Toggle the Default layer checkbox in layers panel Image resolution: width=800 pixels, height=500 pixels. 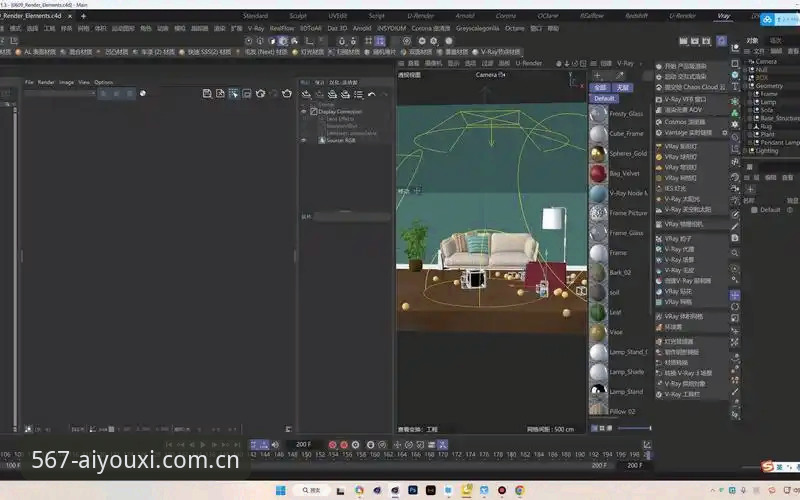pyautogui.click(x=754, y=210)
